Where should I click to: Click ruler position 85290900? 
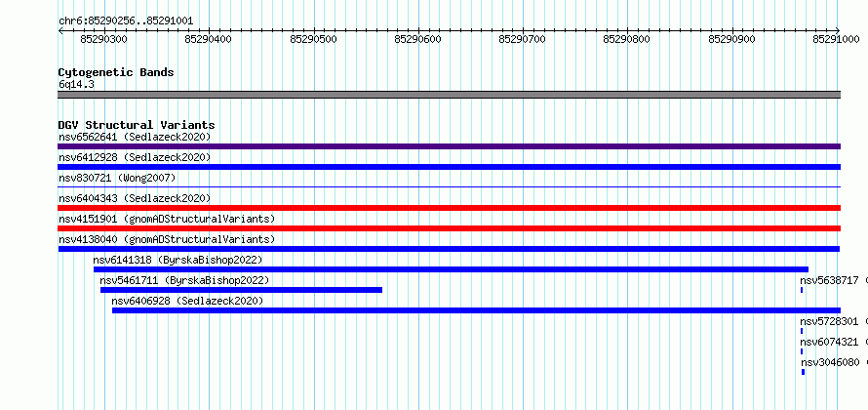coord(731,39)
